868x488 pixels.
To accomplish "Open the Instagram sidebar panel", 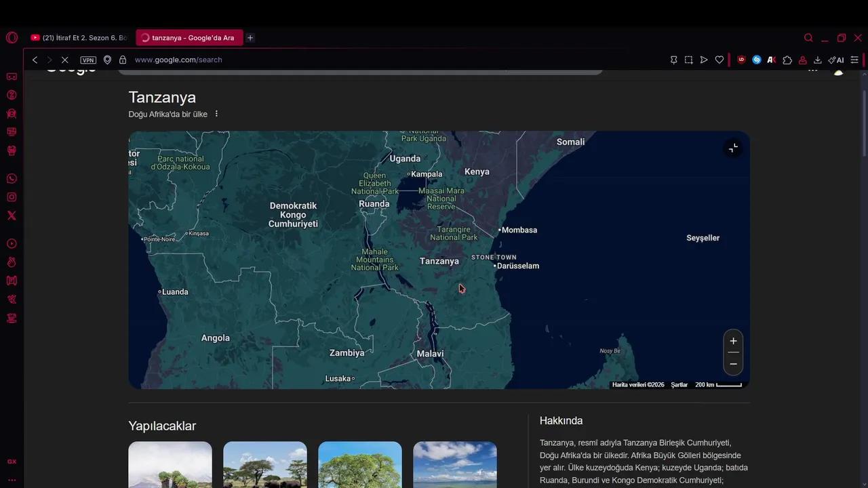I will 12,197.
